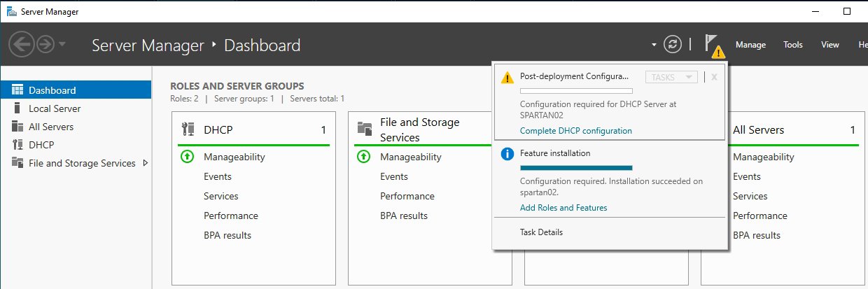The width and height of the screenshot is (868, 289).
Task: Click the File and Storage Services tile icon
Action: (364, 129)
